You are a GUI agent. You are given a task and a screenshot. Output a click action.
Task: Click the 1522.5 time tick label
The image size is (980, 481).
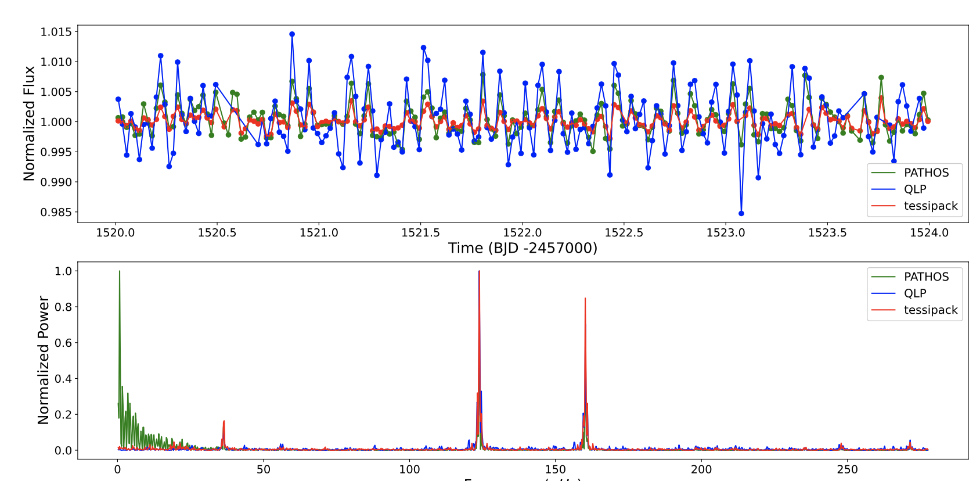624,232
